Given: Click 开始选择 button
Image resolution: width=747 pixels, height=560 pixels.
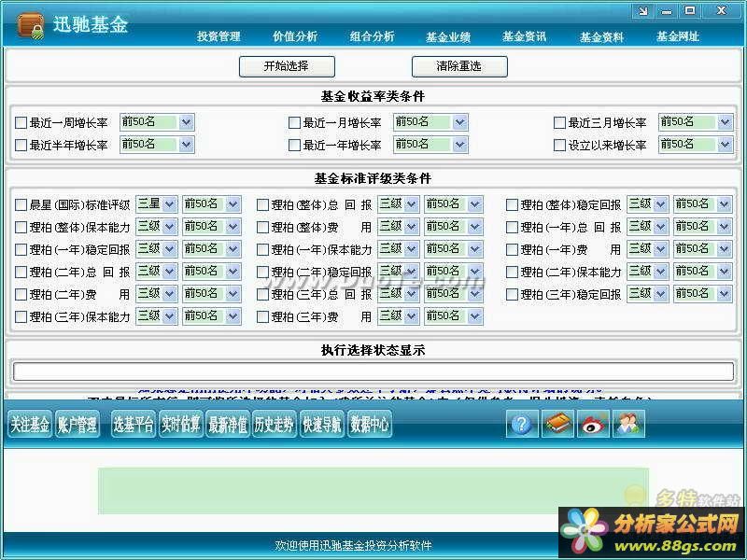Looking at the screenshot, I should [x=287, y=66].
